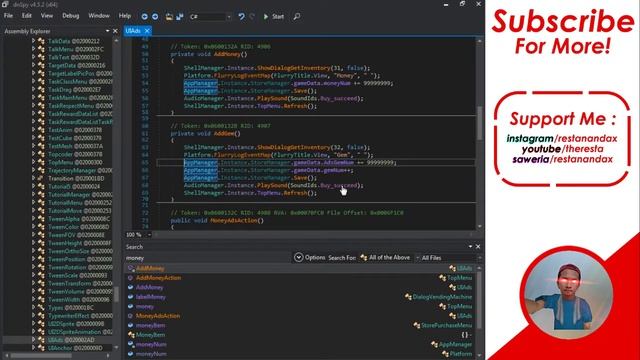Image resolution: width=640 pixels, height=360 pixels.
Task: Click the class icon beside TweenColor
Action: click(x=41, y=227)
